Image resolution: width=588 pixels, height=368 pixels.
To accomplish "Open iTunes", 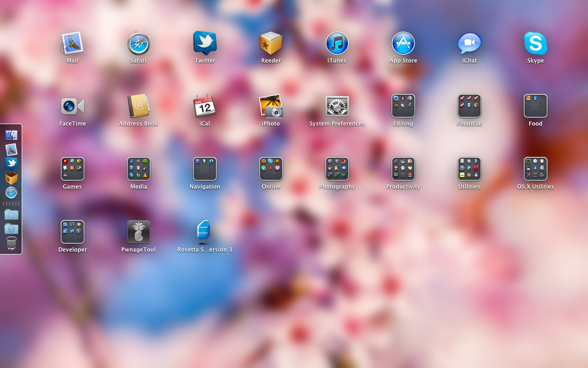I will click(337, 43).
